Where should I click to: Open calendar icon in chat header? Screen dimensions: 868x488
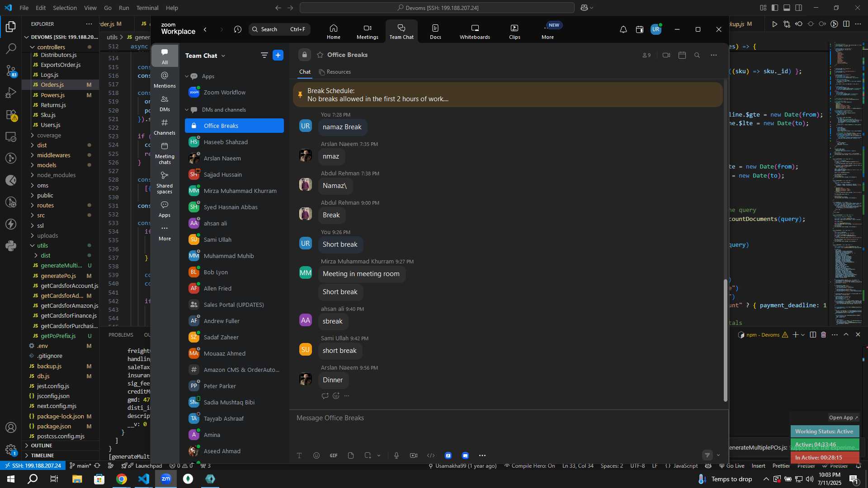pos(682,55)
